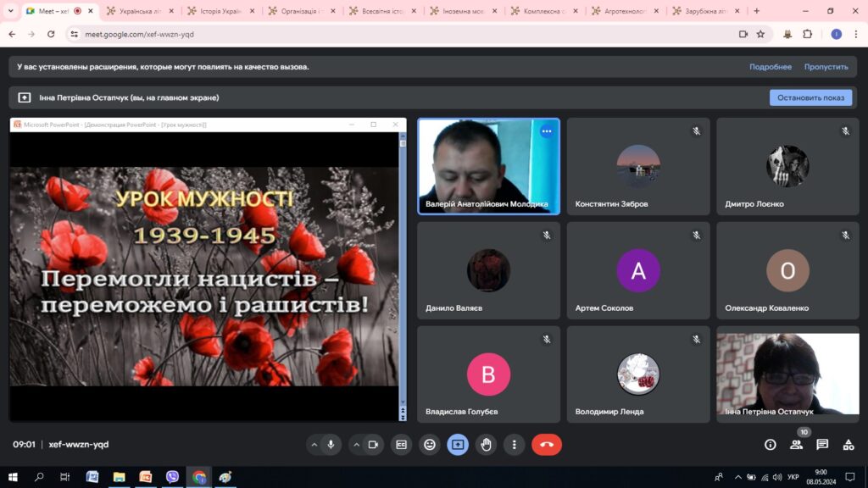Open the meeting details info icon
This screenshot has width=868, height=488.
(x=771, y=445)
